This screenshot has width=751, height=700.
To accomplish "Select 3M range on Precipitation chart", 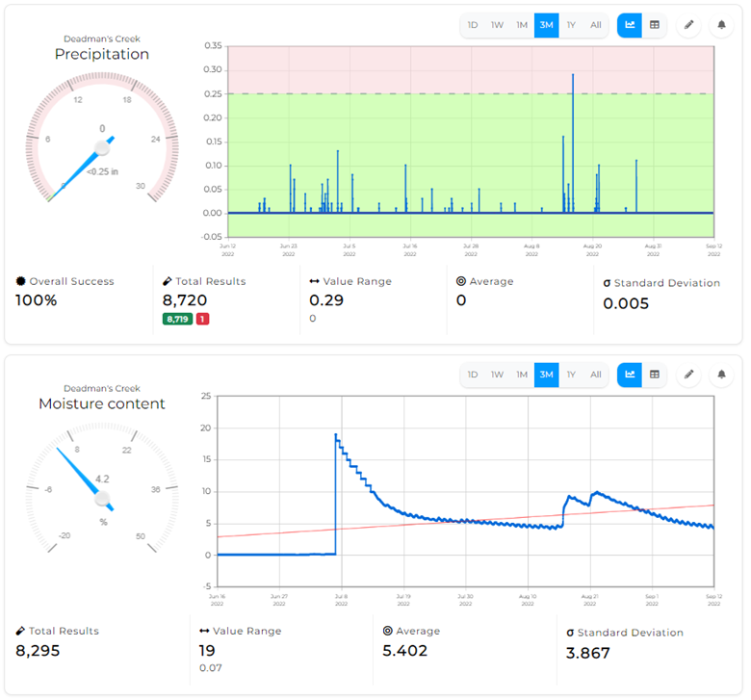I will coord(547,25).
